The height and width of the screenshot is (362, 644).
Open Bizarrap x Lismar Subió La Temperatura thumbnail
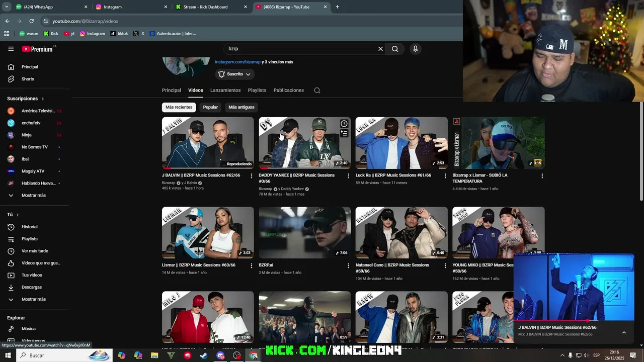coord(498,143)
